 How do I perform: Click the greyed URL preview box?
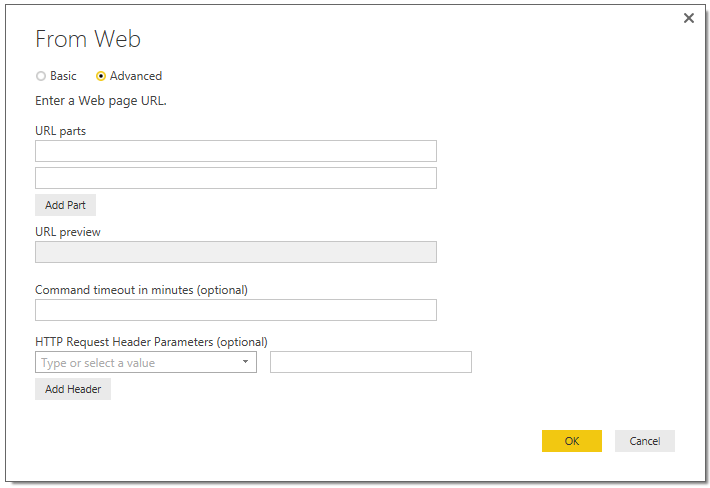pos(235,252)
